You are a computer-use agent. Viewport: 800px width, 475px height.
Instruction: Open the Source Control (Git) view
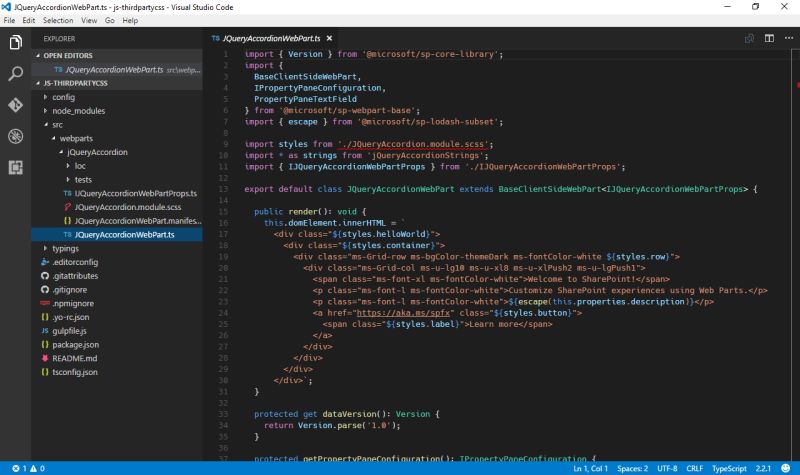[x=15, y=105]
